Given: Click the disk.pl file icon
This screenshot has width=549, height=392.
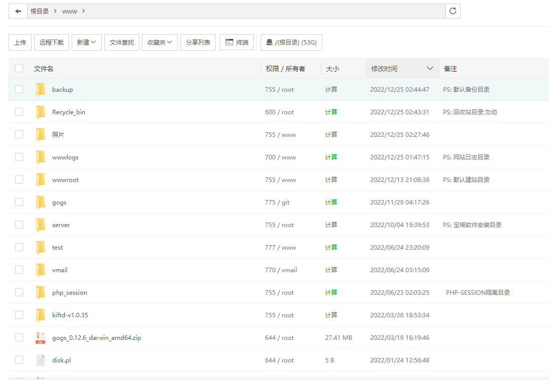Looking at the screenshot, I should [41, 360].
